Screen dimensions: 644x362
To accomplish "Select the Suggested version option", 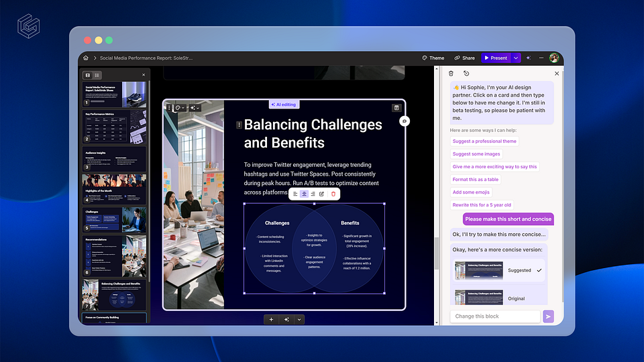I will click(x=499, y=270).
